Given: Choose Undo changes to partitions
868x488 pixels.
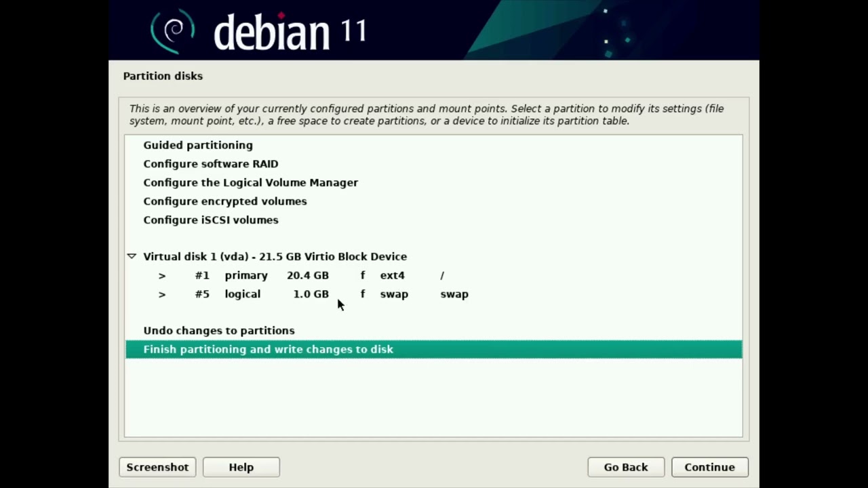Looking at the screenshot, I should coord(434,331).
